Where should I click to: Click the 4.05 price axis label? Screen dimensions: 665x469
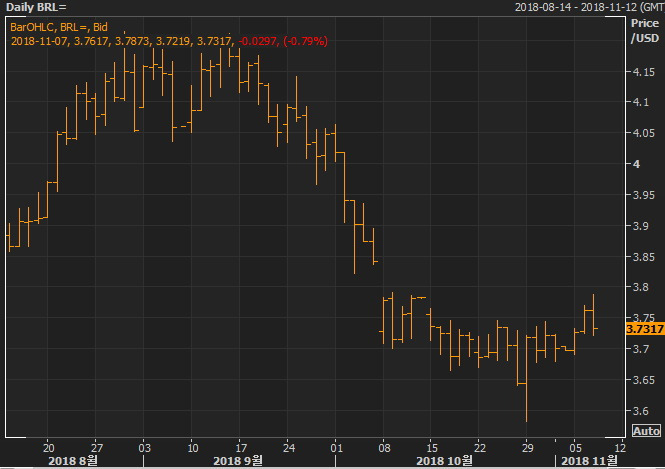644,133
